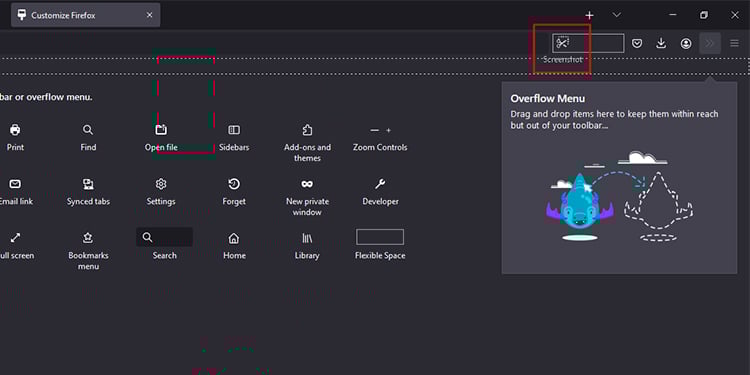Select the New private window mask icon

[307, 184]
